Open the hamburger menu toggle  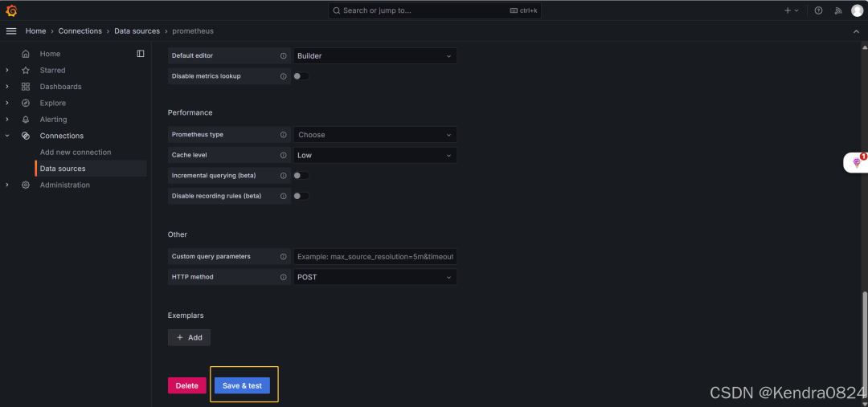click(11, 31)
